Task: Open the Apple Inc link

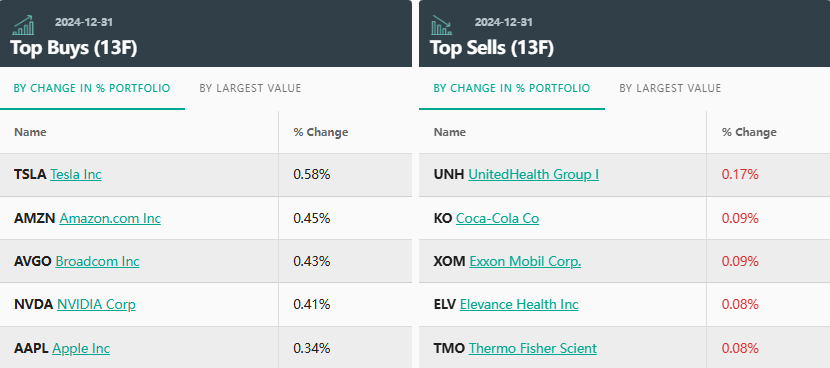Action: [x=82, y=348]
